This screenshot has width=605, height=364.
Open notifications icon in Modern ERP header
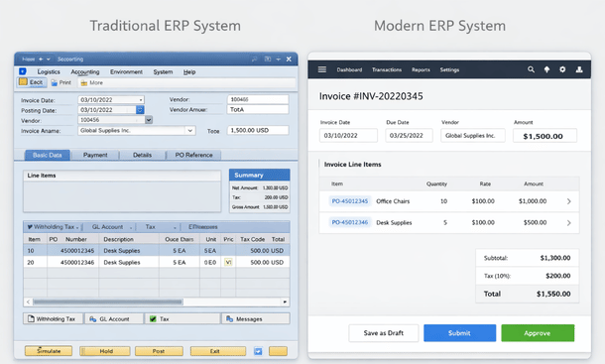(546, 69)
